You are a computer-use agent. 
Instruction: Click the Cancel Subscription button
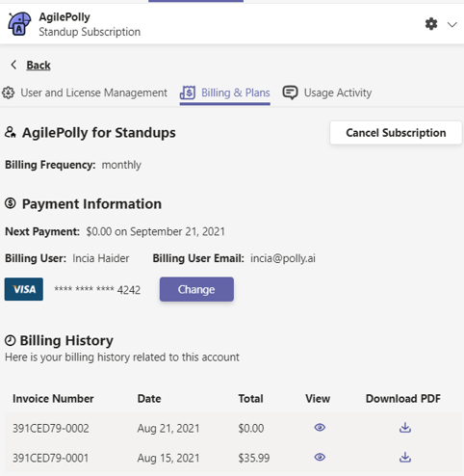(396, 133)
